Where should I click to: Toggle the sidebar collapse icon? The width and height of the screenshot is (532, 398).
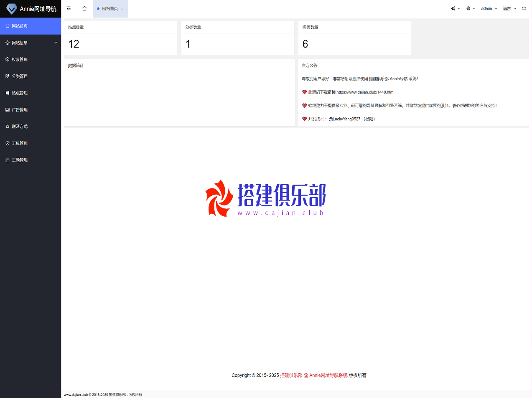click(x=69, y=8)
